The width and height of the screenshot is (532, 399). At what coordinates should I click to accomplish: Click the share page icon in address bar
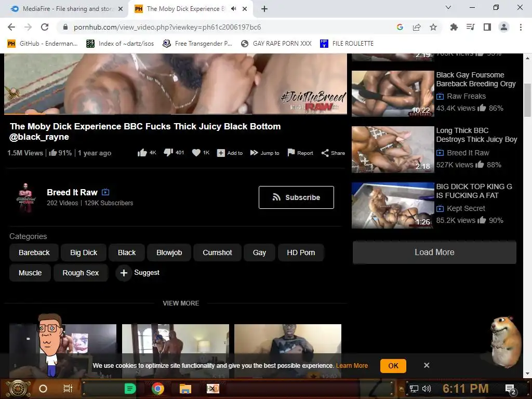pos(417,27)
